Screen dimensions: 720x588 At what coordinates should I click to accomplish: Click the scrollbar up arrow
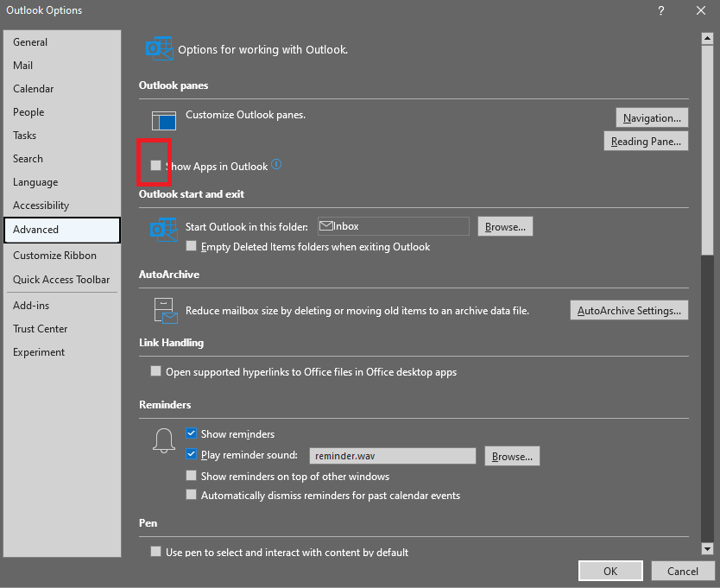(707, 39)
